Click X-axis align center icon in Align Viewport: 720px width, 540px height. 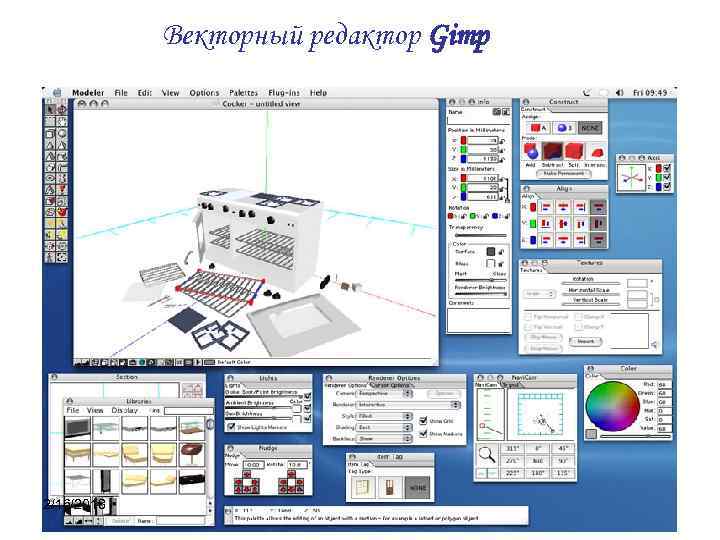tap(563, 207)
